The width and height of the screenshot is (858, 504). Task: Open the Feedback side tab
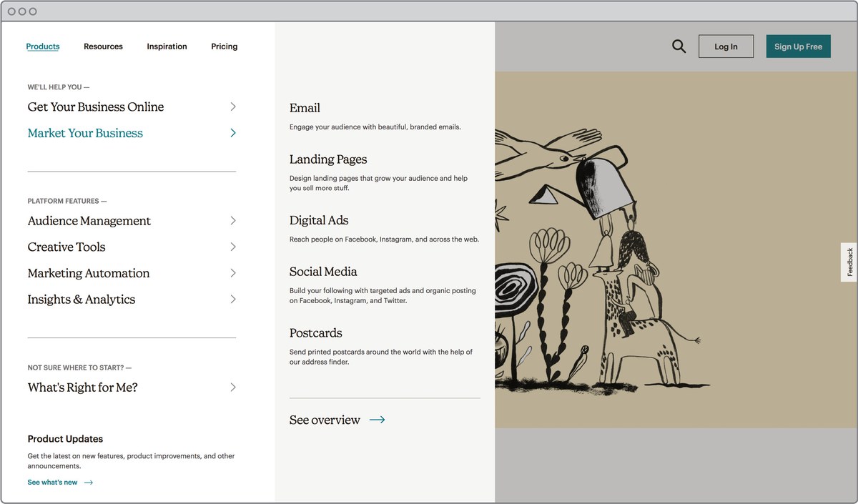tap(849, 262)
